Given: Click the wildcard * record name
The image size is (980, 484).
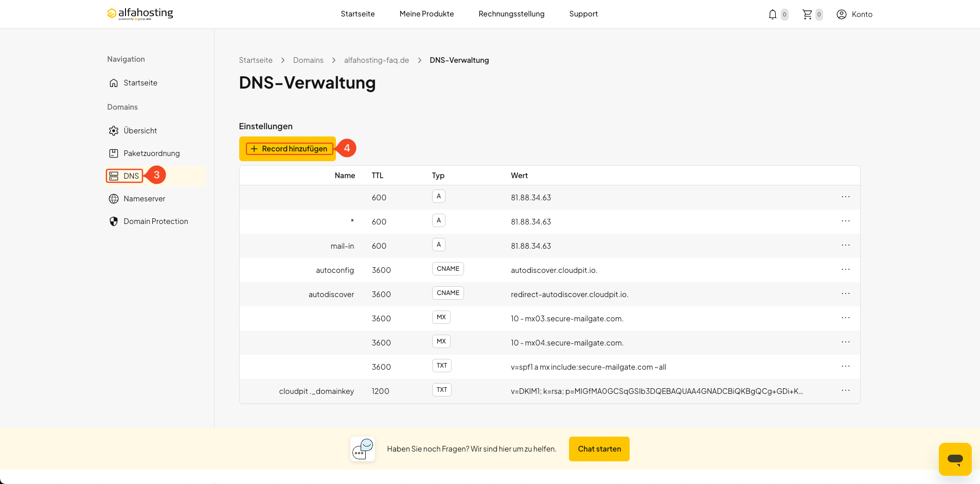Looking at the screenshot, I should [x=352, y=221].
